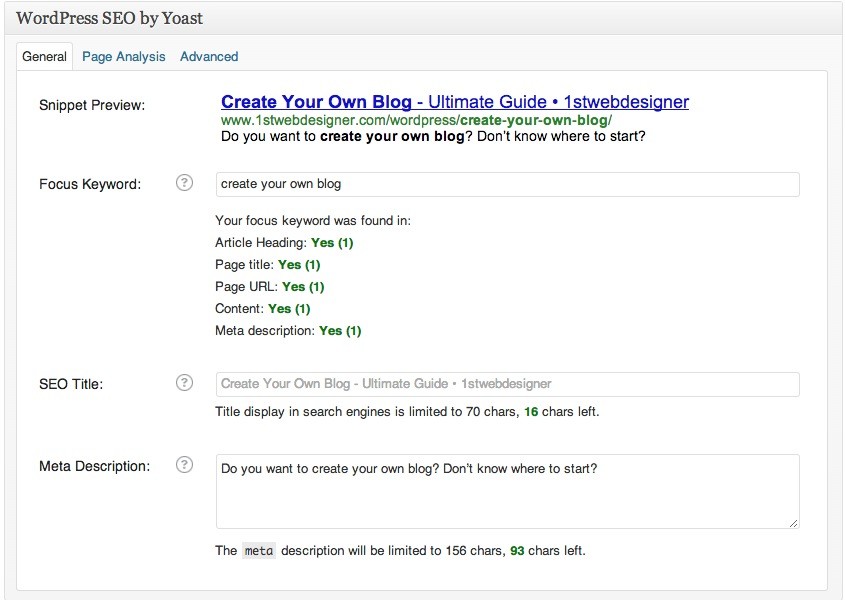845x600 pixels.
Task: Expand the Page Analysis section
Action: (123, 56)
